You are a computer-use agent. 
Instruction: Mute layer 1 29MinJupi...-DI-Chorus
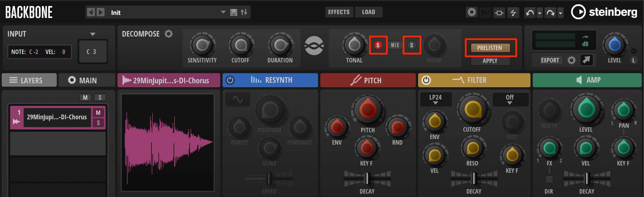point(98,113)
